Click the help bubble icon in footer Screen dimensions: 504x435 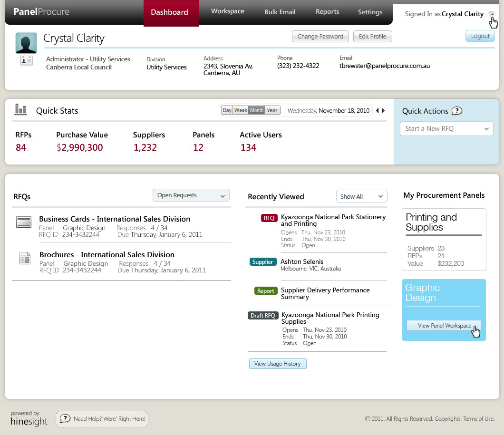pyautogui.click(x=65, y=419)
